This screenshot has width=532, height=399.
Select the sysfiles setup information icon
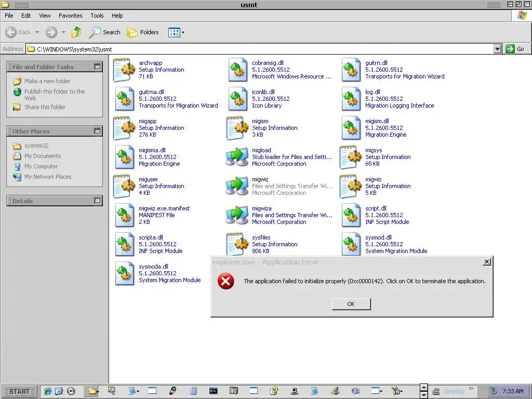(x=237, y=244)
